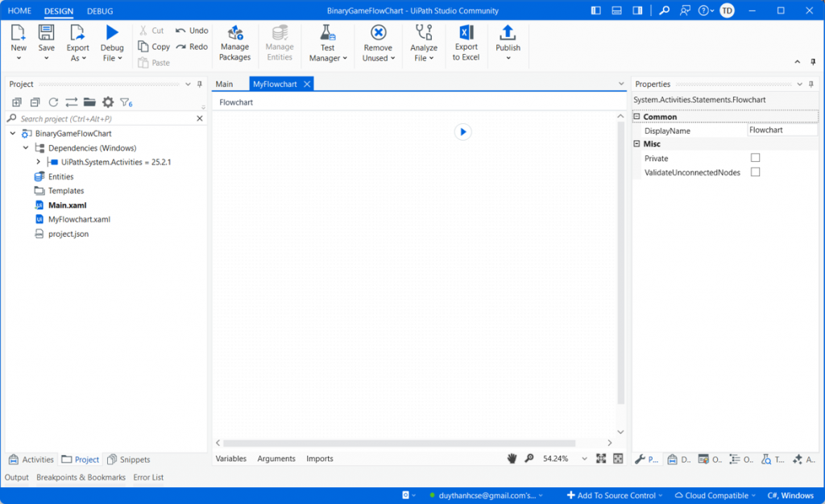Open the Imports panel
The image size is (825, 504).
320,458
